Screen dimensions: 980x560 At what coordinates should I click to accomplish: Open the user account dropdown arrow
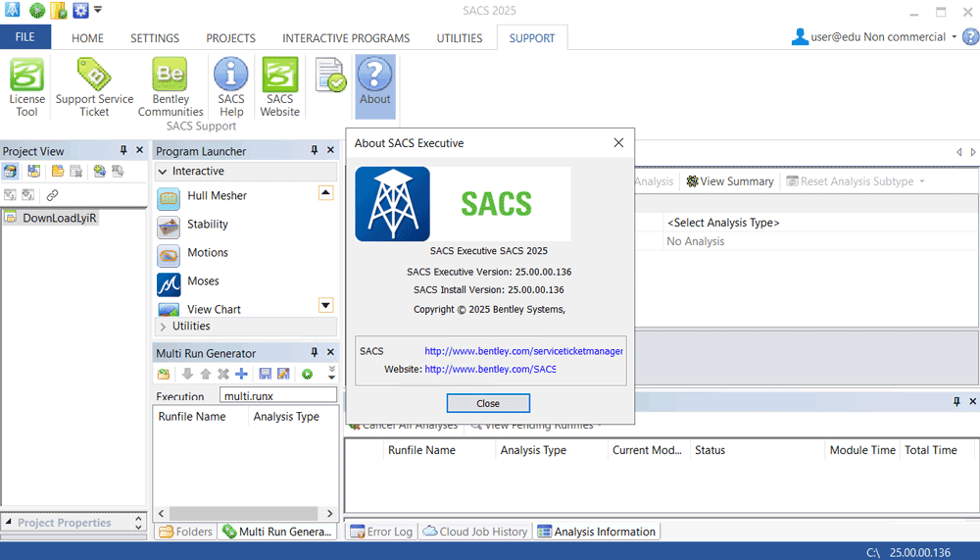pos(955,37)
